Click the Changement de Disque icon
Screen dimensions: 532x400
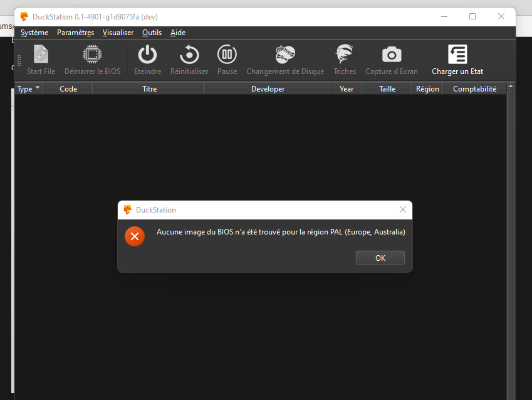[x=285, y=55]
